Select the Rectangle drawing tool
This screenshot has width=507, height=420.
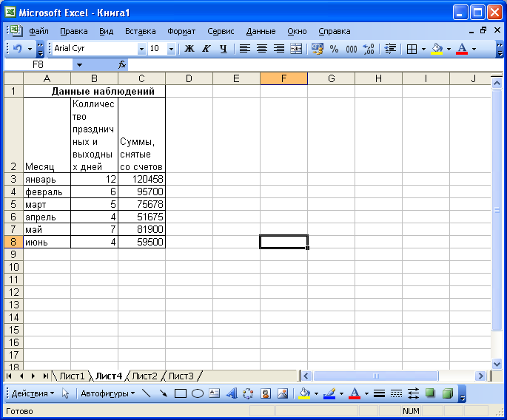(181, 393)
